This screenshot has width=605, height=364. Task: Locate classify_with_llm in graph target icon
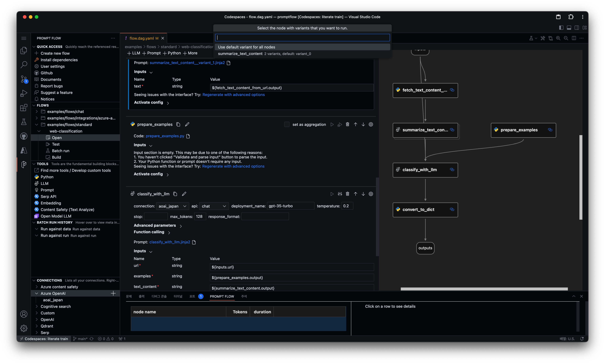point(371,194)
